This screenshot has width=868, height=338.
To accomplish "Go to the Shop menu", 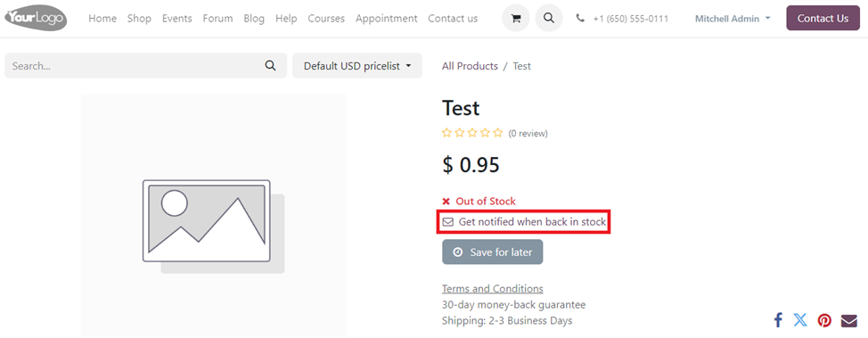I will [x=139, y=19].
